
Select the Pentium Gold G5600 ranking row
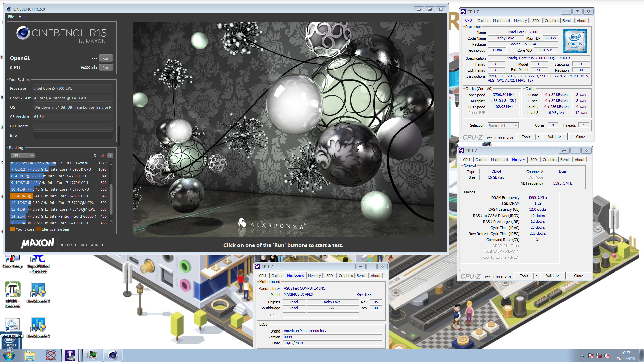click(59, 216)
